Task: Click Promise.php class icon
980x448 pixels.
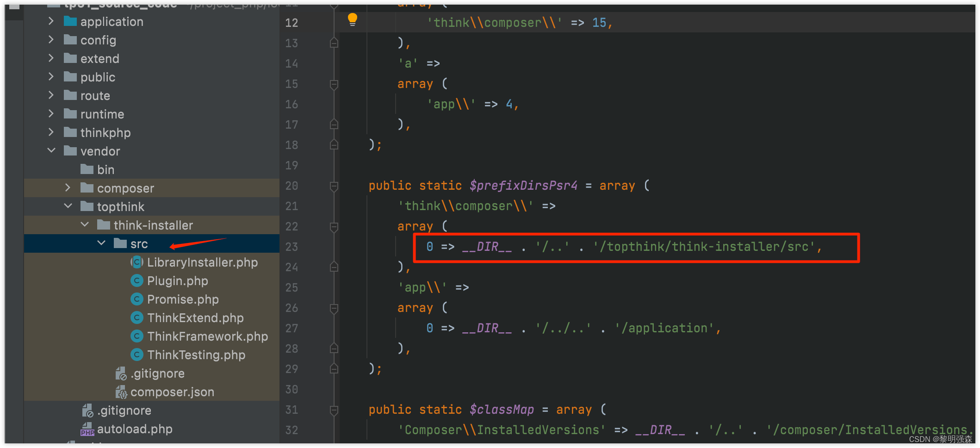Action: 137,299
